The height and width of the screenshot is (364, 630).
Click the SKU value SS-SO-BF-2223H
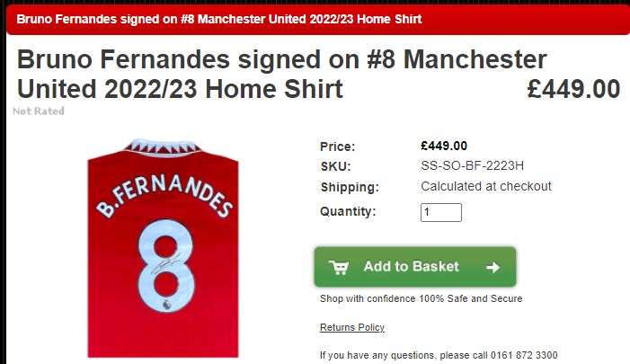(x=472, y=165)
